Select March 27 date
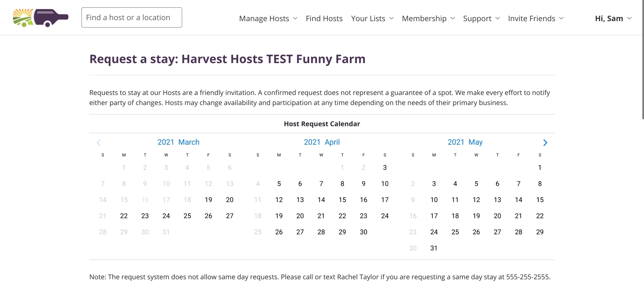Image resolution: width=644 pixels, height=289 pixels. [x=229, y=216]
